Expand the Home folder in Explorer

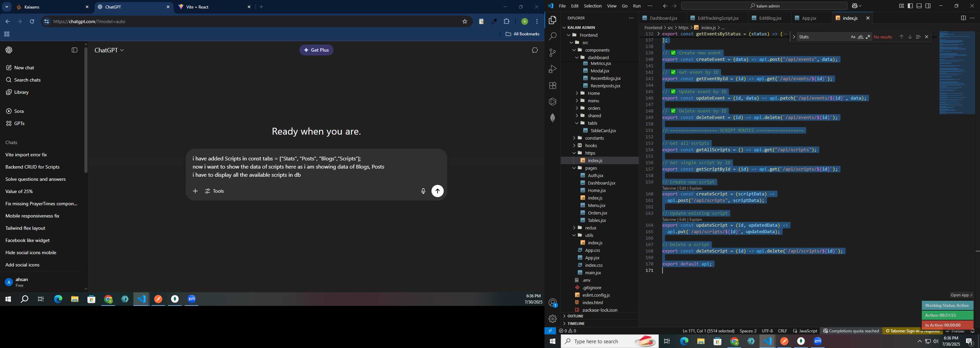point(600,93)
